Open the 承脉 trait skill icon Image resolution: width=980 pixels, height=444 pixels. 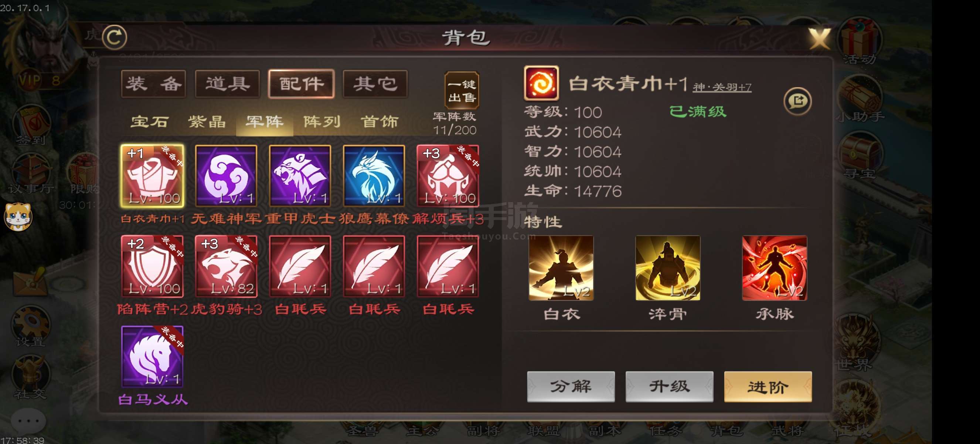pos(775,268)
